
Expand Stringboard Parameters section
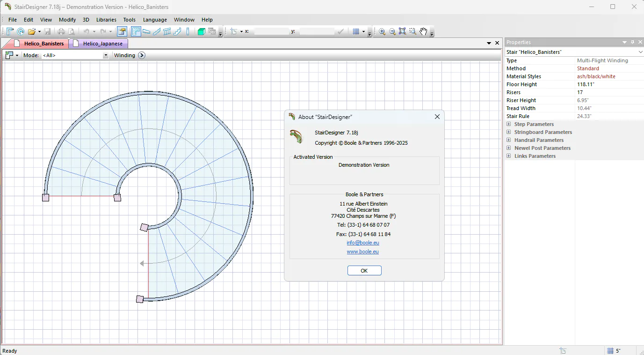tap(508, 132)
